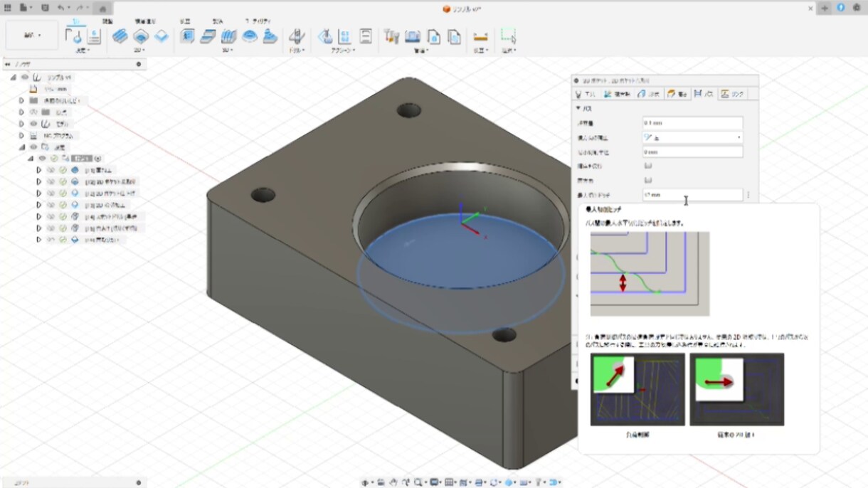Open the Drilling group dropdown arrow
Image resolution: width=868 pixels, height=488 pixels.
pos(297,51)
